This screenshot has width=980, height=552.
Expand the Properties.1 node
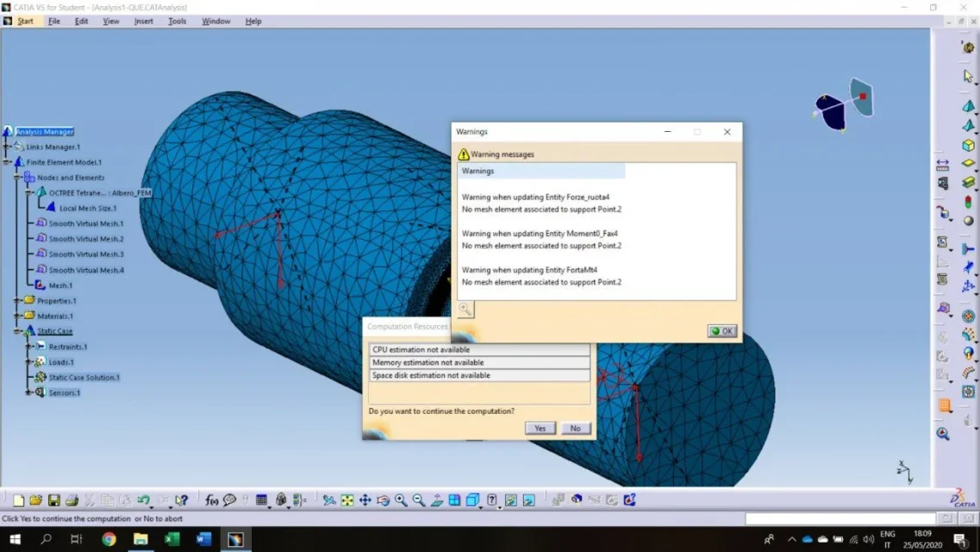point(17,301)
